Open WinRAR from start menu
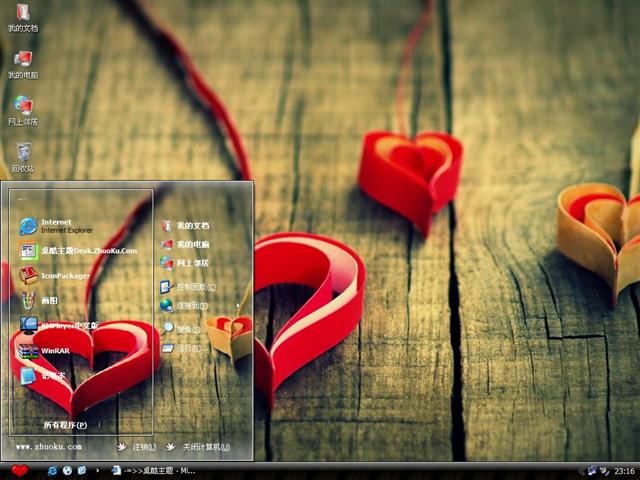 [x=44, y=351]
